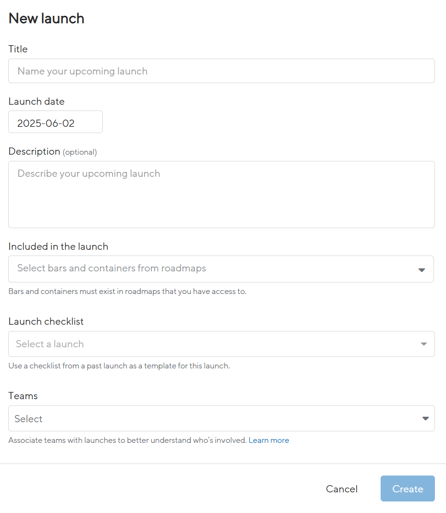Click the 'Launch checklist' label
This screenshot has height=513, width=446.
pyautogui.click(x=46, y=322)
